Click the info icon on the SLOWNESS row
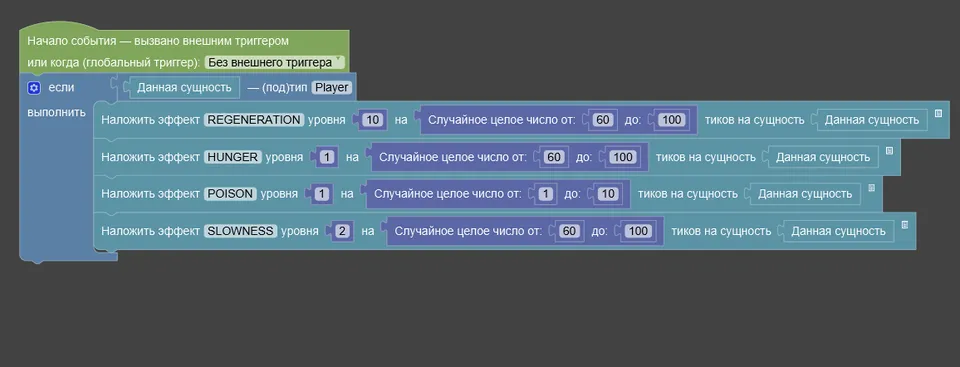 tap(905, 225)
